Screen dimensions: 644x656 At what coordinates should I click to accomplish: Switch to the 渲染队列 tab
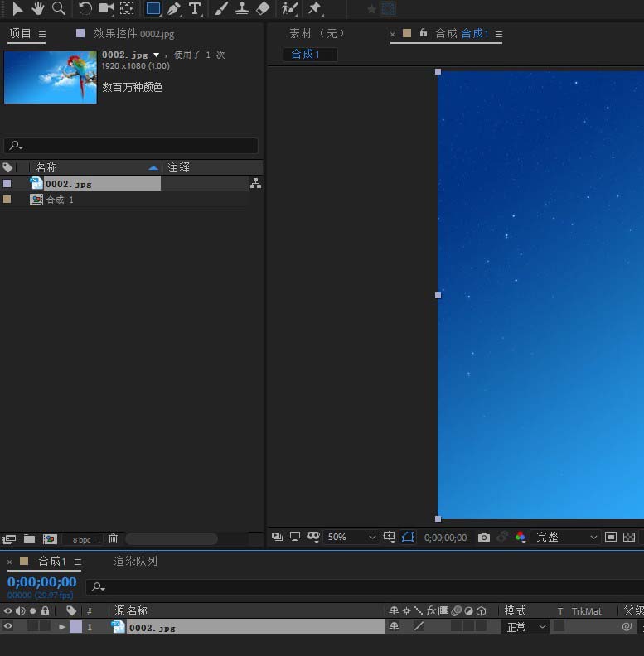point(135,561)
